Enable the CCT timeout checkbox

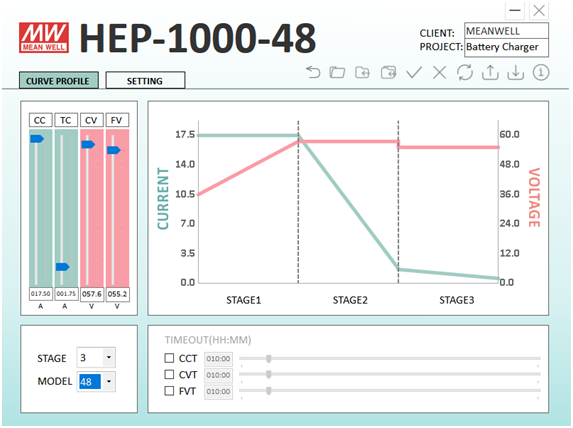coord(169,358)
